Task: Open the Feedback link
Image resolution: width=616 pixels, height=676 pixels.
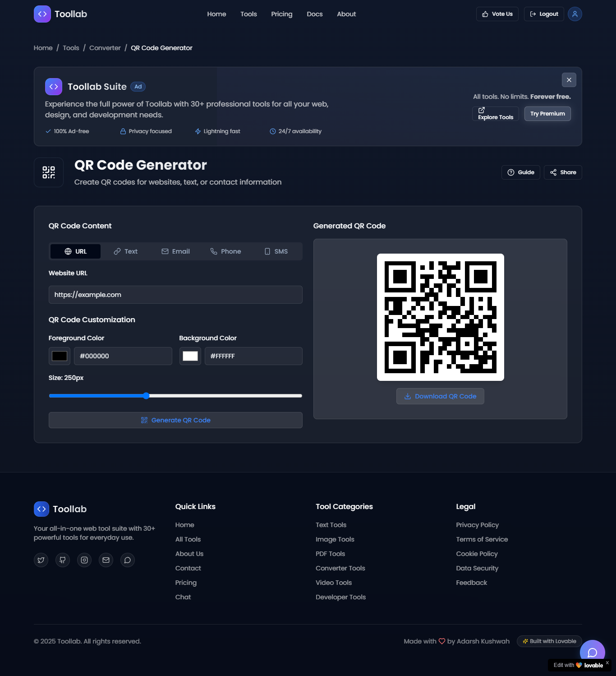Action: (x=471, y=583)
